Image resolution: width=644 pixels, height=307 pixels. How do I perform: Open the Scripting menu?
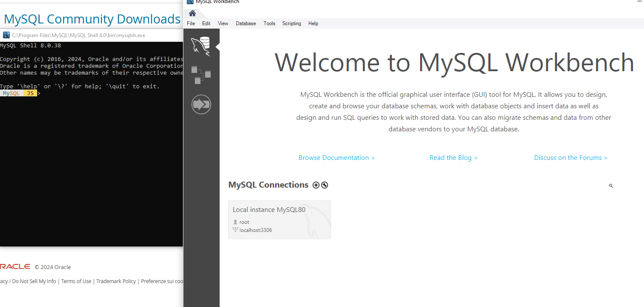(x=292, y=23)
